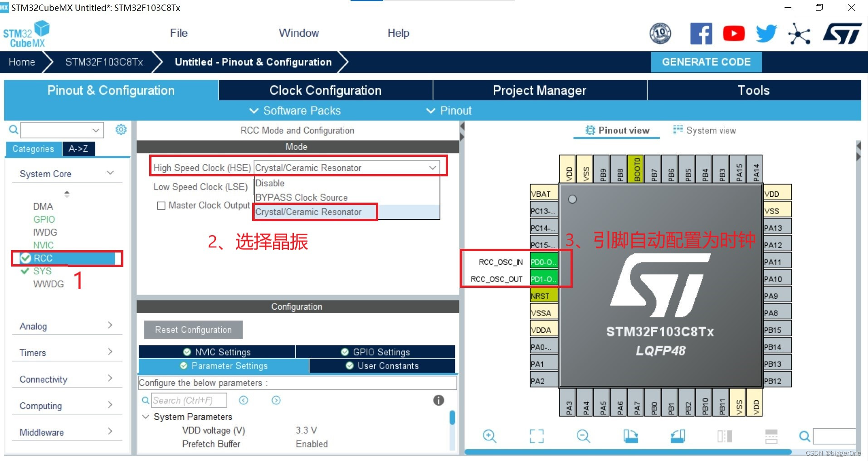Open the NVIC Settings tab
Screen dimensions: 868x461
[217, 352]
